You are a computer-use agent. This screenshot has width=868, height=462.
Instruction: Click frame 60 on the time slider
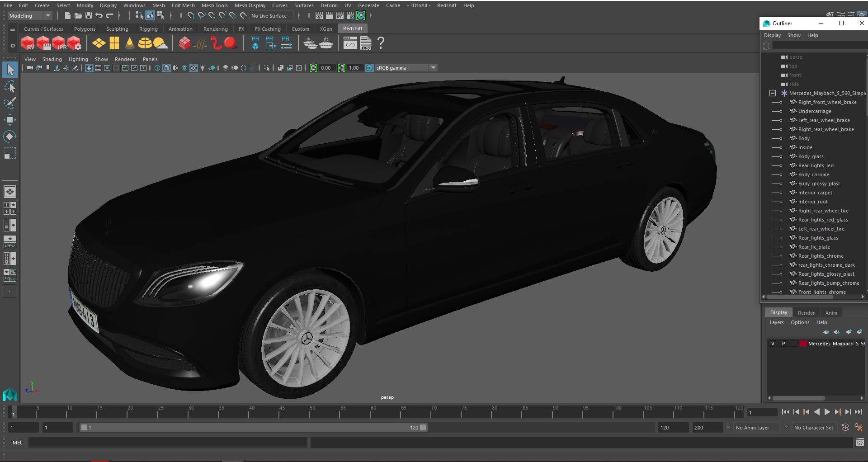point(373,412)
